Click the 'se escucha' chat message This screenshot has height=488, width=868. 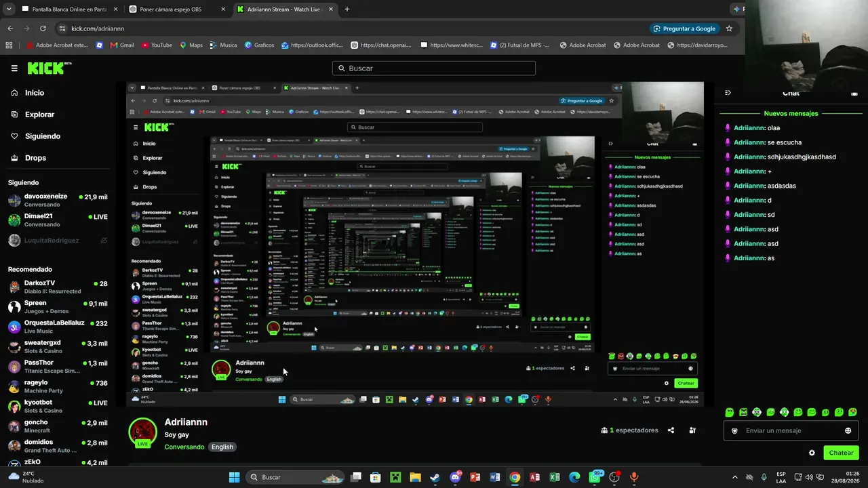[785, 142]
